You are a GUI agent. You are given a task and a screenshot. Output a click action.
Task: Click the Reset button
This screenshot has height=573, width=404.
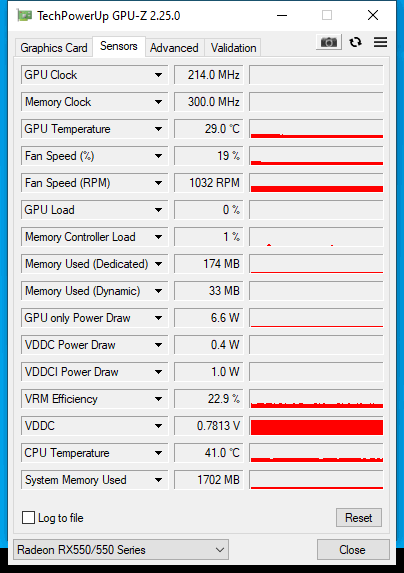tap(359, 517)
